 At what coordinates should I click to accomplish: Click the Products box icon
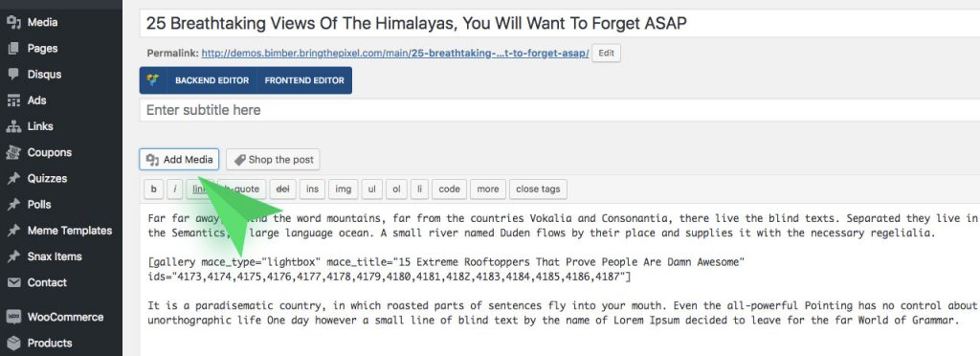pos(13,343)
